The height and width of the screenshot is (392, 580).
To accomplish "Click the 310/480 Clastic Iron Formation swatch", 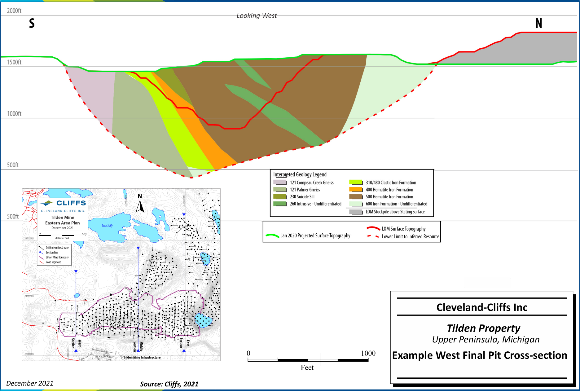I will pyautogui.click(x=356, y=183).
